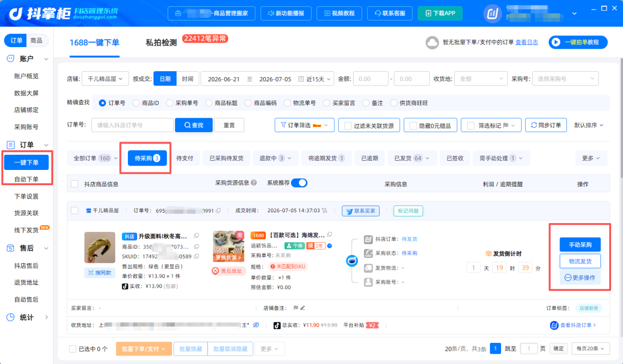Open the 近15天 range dropdown
Screen dimensions: 623x364
click(320, 79)
